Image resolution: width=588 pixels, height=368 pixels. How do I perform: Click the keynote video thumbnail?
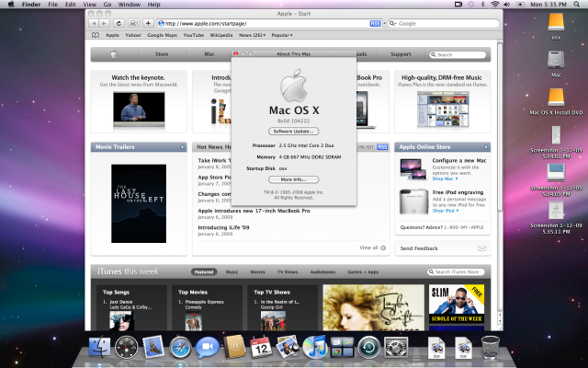139,109
